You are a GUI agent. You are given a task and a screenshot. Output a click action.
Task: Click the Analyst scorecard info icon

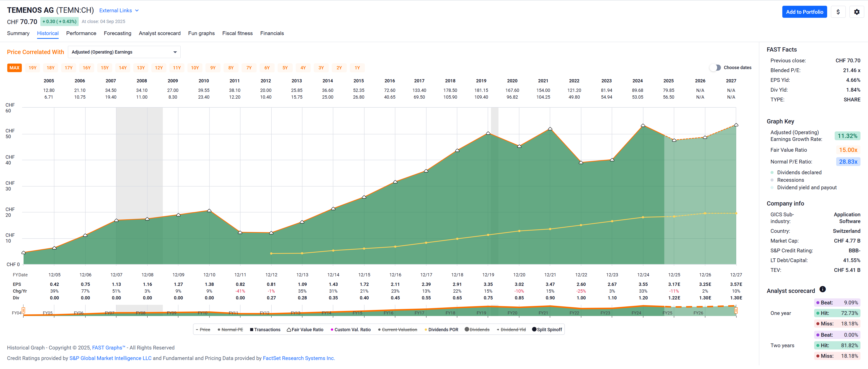click(x=822, y=289)
